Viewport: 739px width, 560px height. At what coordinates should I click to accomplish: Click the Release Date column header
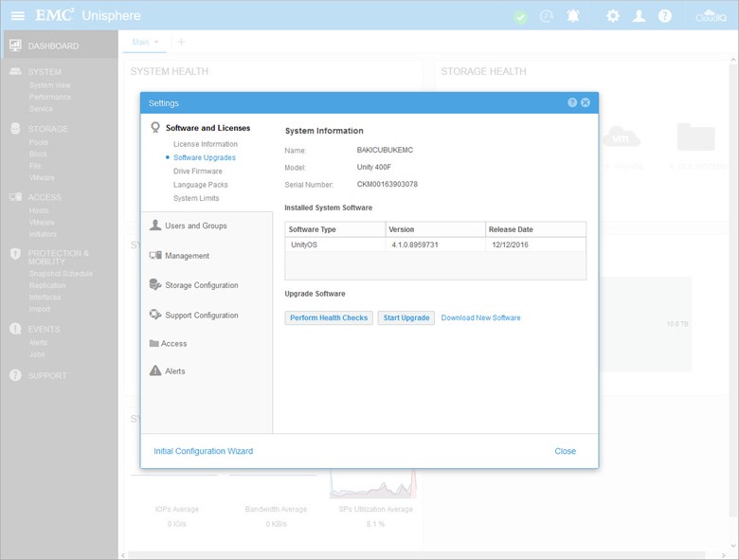coord(536,229)
